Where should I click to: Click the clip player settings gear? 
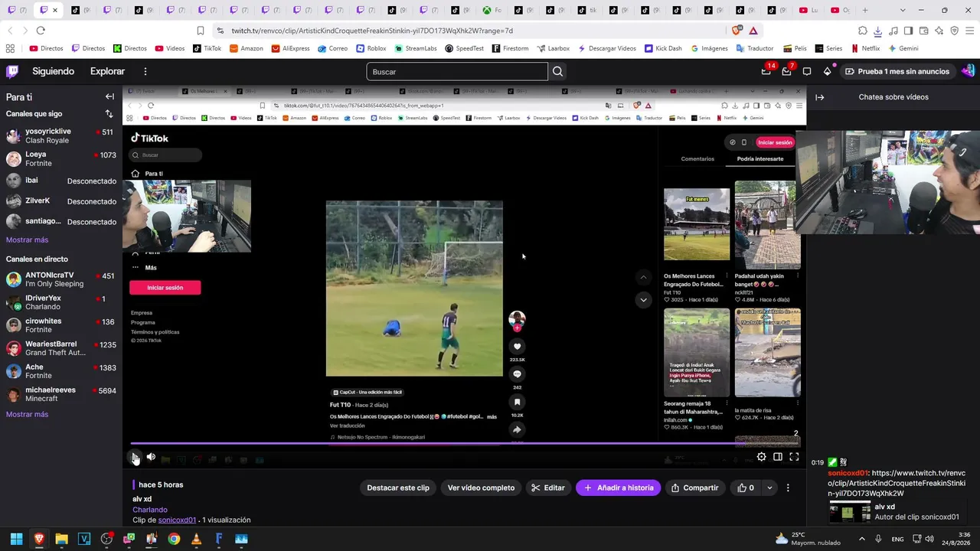click(x=761, y=457)
